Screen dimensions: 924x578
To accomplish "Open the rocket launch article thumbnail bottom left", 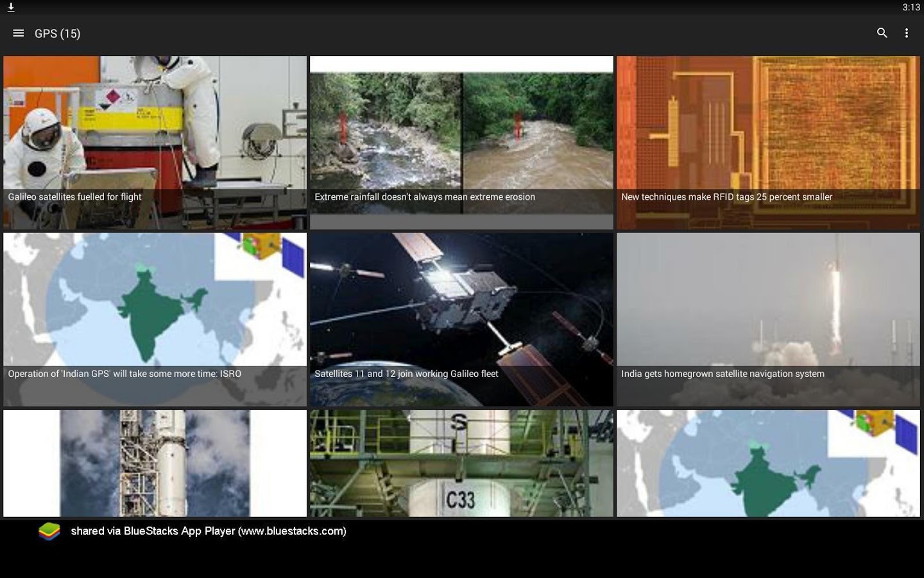I will pyautogui.click(x=154, y=462).
